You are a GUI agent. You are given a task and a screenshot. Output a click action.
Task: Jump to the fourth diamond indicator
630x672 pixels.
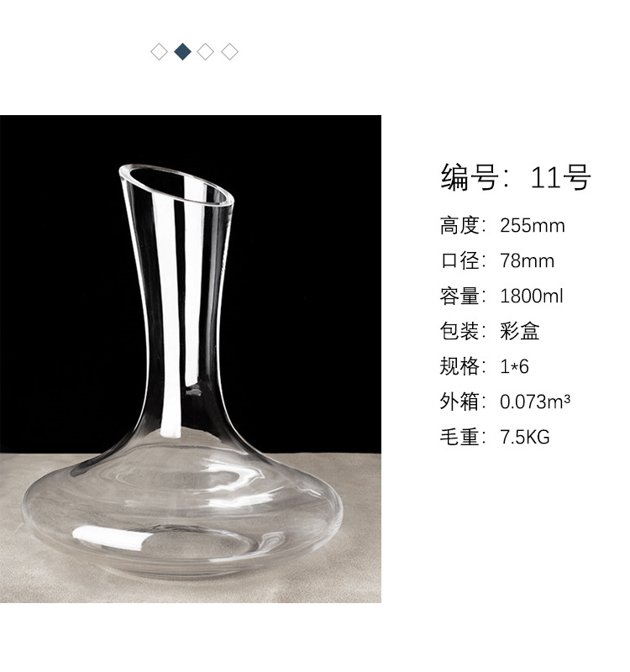(x=229, y=51)
